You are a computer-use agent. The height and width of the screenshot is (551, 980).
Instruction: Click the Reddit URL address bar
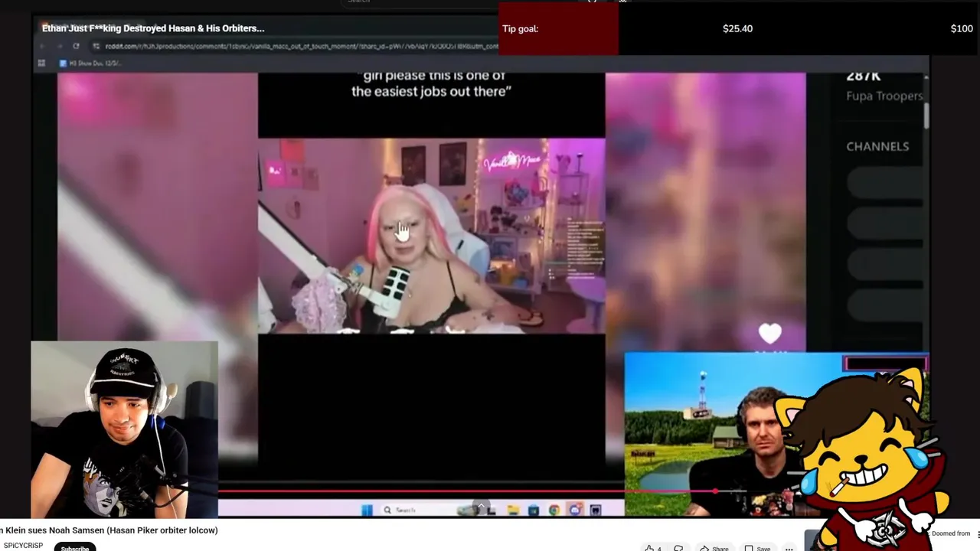pyautogui.click(x=295, y=46)
